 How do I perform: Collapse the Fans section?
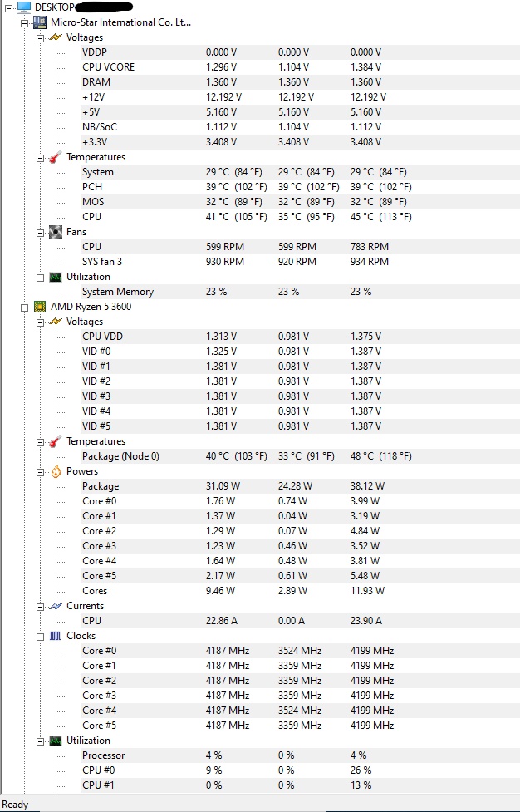pyautogui.click(x=41, y=232)
